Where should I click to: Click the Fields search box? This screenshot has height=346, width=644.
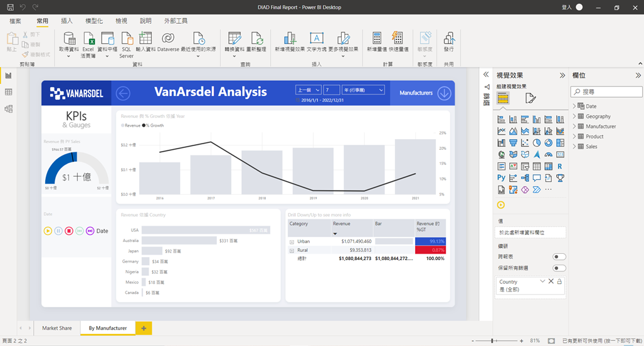606,92
